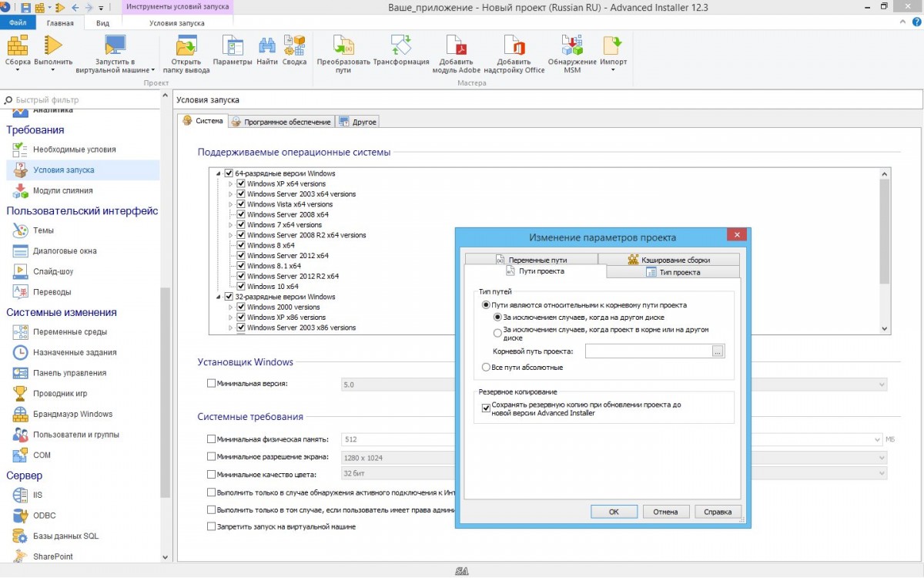Open the Открыть папку вывода folder icon

pos(186,46)
